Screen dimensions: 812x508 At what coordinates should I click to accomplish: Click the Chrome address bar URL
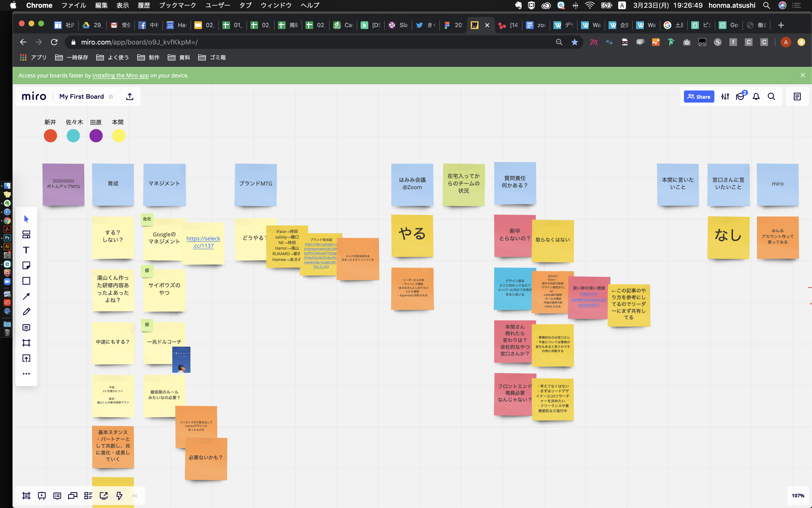coord(139,42)
